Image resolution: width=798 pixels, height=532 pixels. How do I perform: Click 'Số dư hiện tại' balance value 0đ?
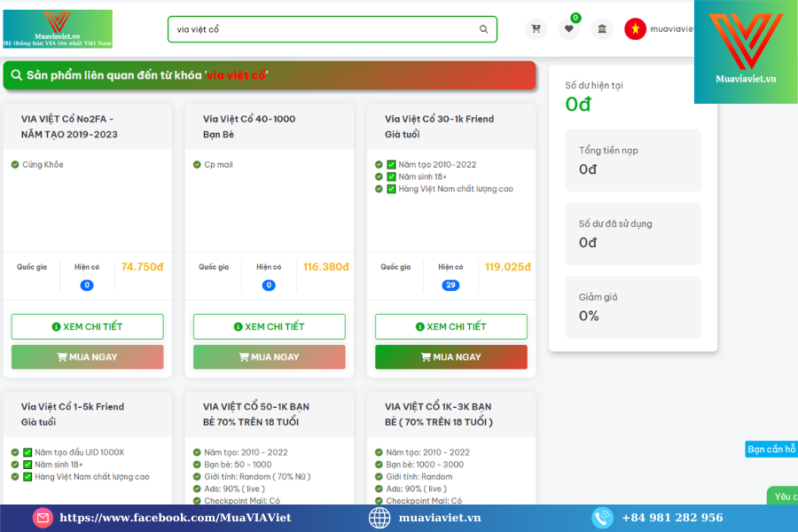pos(578,105)
